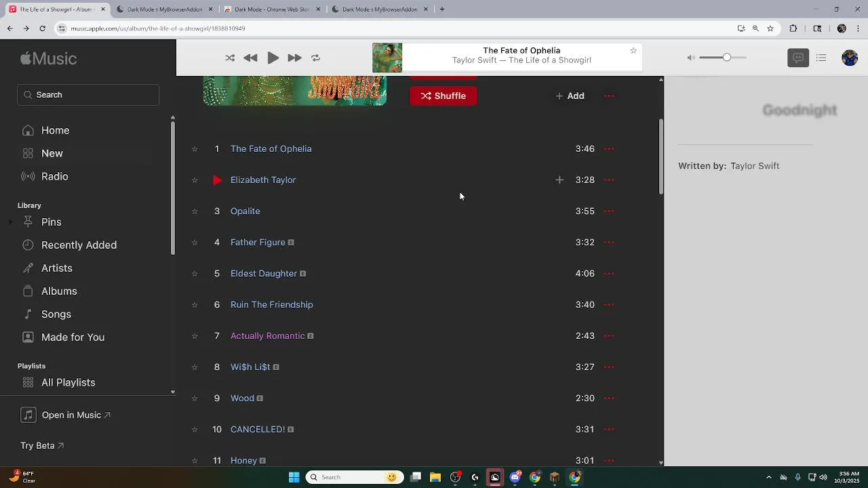Open the Windows Start menu
868x488 pixels.
point(294,478)
